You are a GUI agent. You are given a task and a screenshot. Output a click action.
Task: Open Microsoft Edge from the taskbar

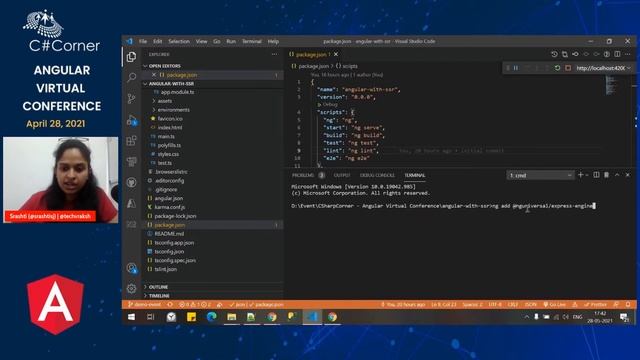(211, 317)
